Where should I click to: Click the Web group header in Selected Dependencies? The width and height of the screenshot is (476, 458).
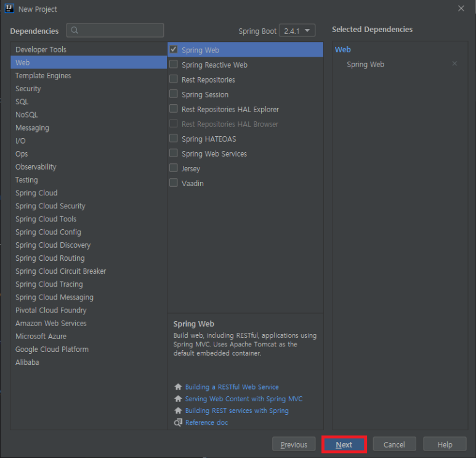[x=343, y=49]
